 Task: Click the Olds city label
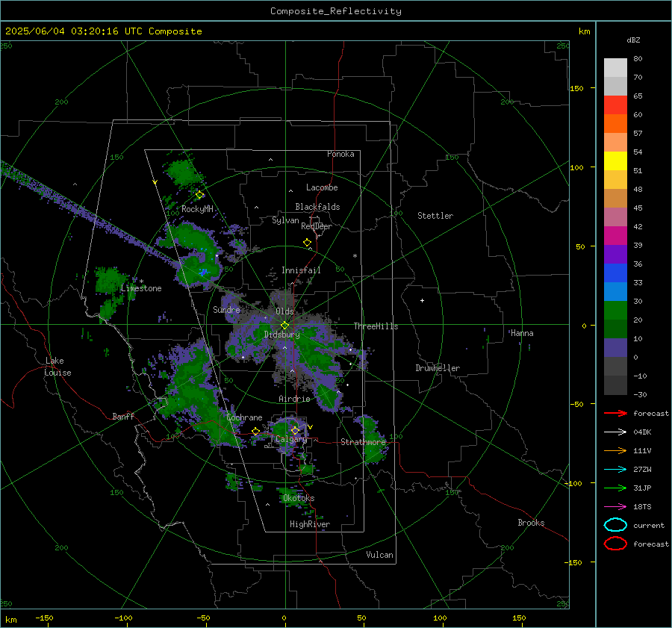(284, 311)
